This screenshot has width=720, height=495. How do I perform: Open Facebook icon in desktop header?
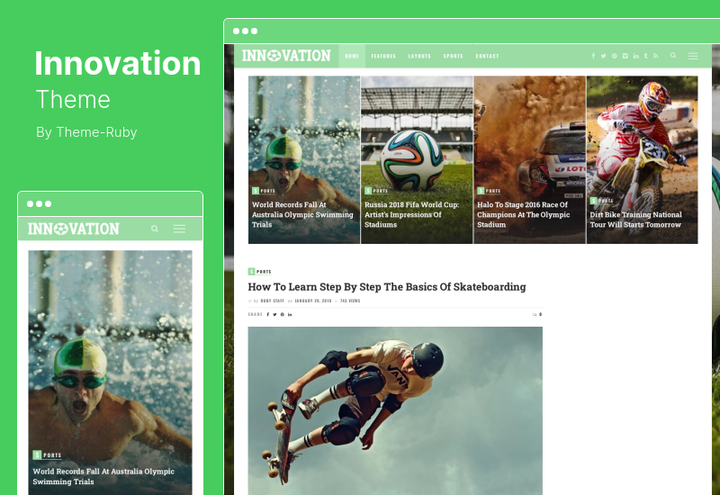coord(593,56)
